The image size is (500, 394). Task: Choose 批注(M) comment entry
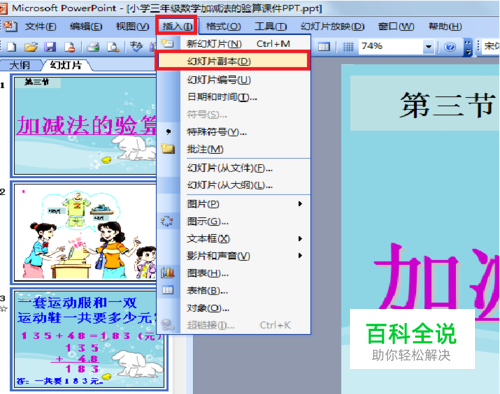234,149
